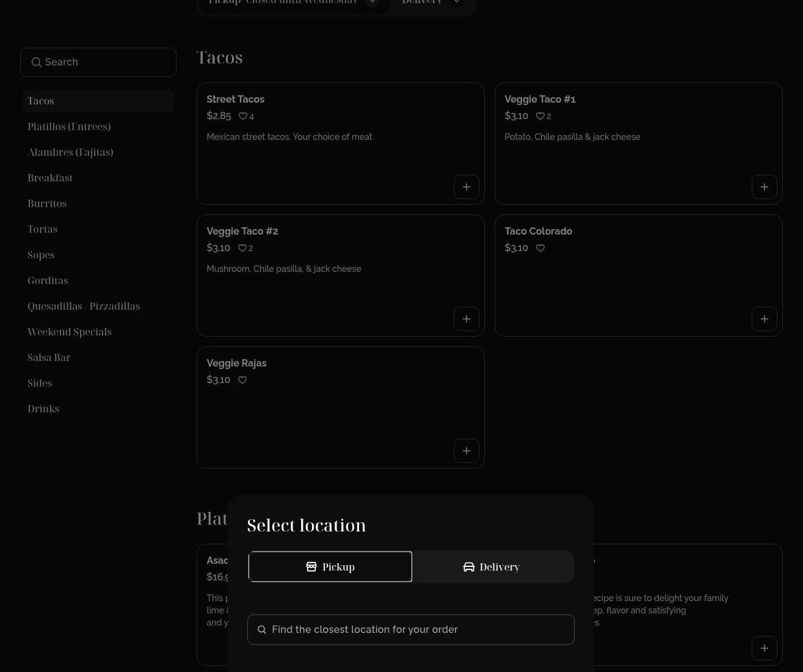Add Veggie Taco #2 with plus button
The width and height of the screenshot is (803, 672).
coord(466,319)
